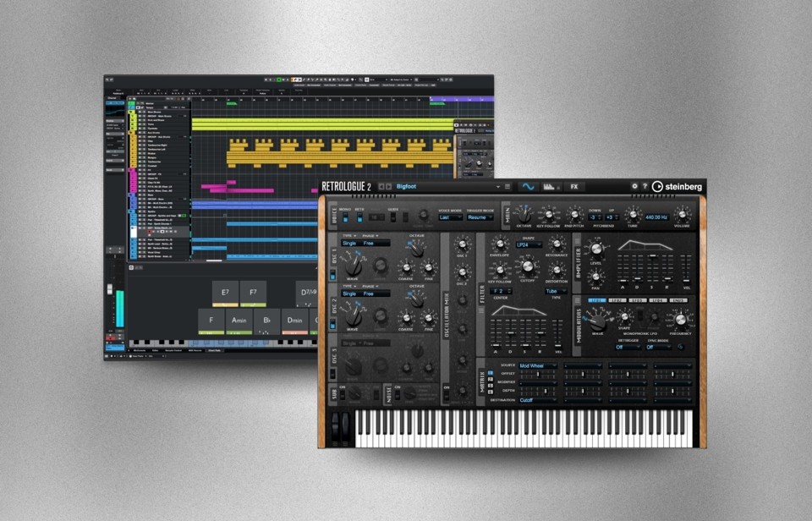Trigger the E7 chord pad in Cubase

[225, 293]
